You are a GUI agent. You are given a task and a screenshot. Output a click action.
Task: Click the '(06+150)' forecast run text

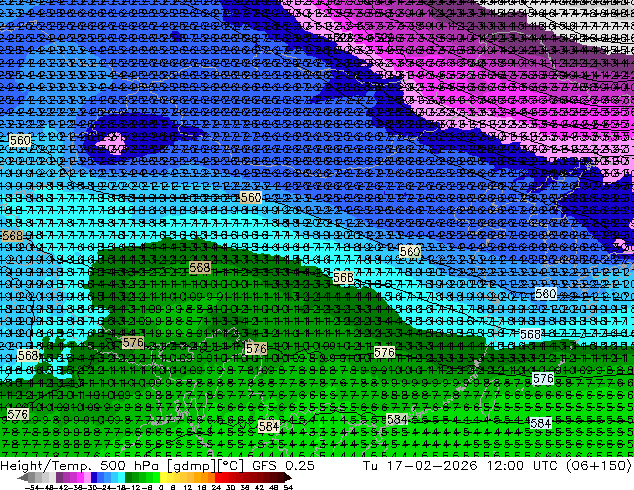[x=599, y=465]
